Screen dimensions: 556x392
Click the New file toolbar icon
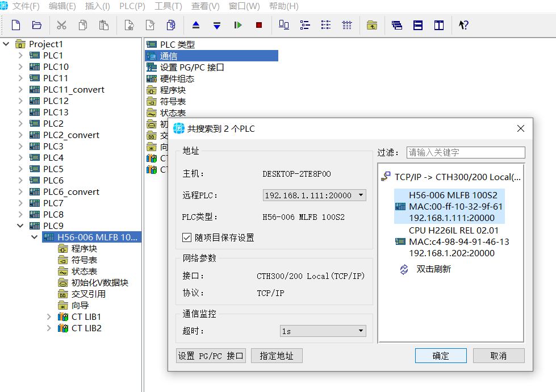[x=16, y=25]
